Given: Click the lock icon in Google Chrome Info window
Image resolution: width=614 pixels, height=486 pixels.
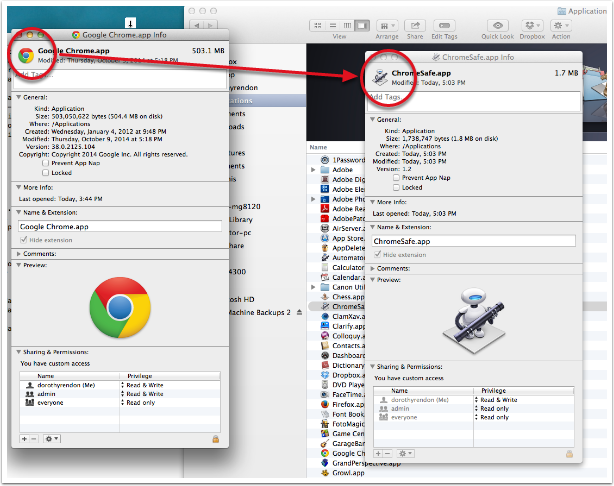Looking at the screenshot, I should coord(216,438).
